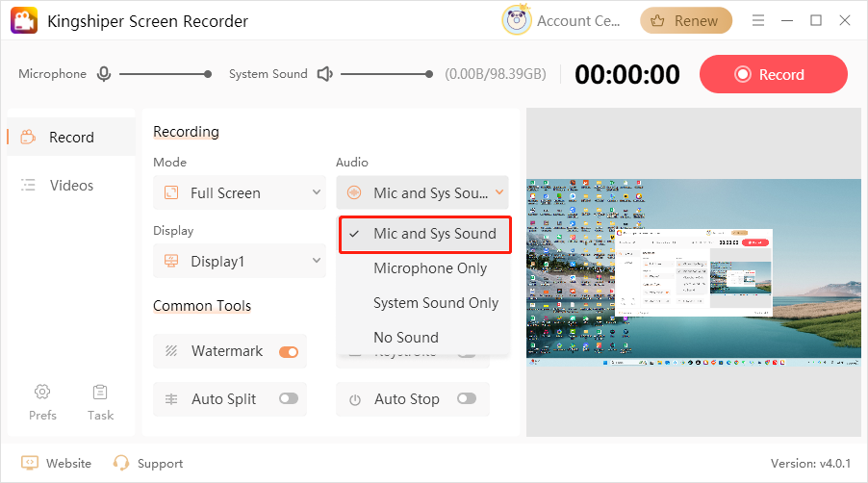Open the Task clipboard icon
The height and width of the screenshot is (483, 868).
tap(100, 392)
